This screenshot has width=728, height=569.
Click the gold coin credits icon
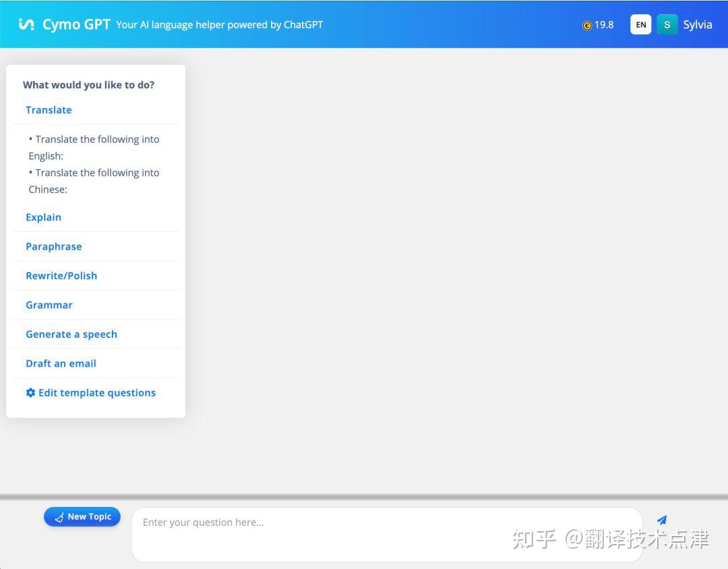click(587, 26)
